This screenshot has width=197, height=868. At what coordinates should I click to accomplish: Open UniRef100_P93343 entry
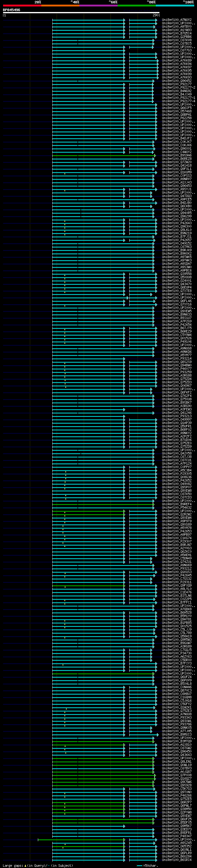click(177, 718)
